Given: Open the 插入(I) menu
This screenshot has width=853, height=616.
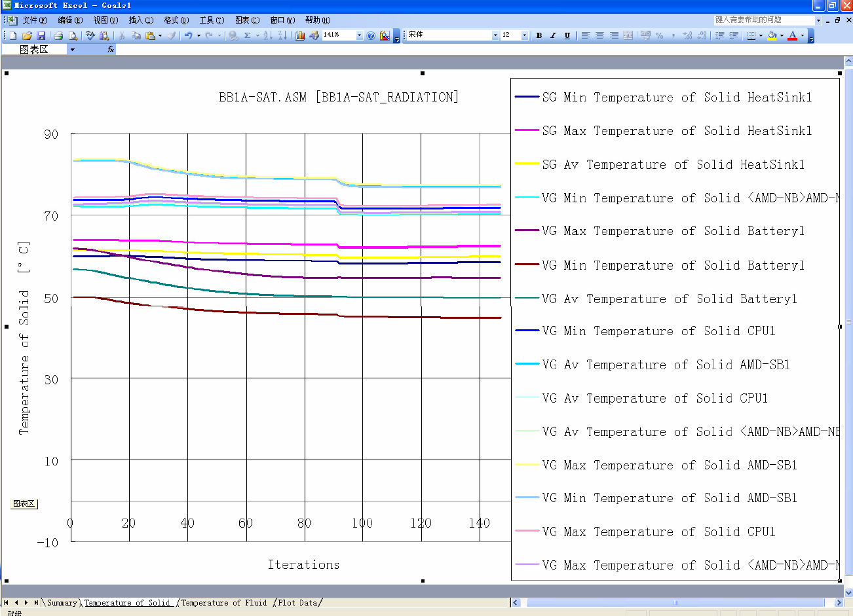Looking at the screenshot, I should (x=141, y=20).
